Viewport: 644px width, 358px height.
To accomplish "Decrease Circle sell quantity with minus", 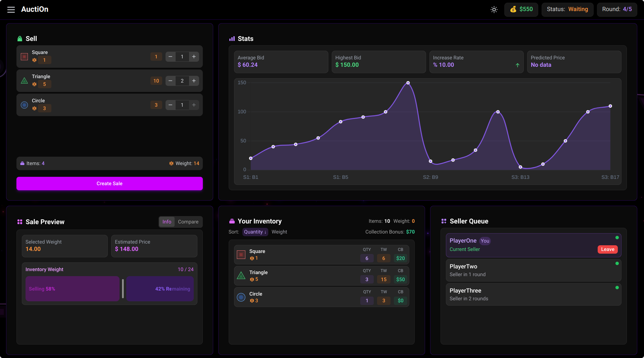I will point(171,105).
